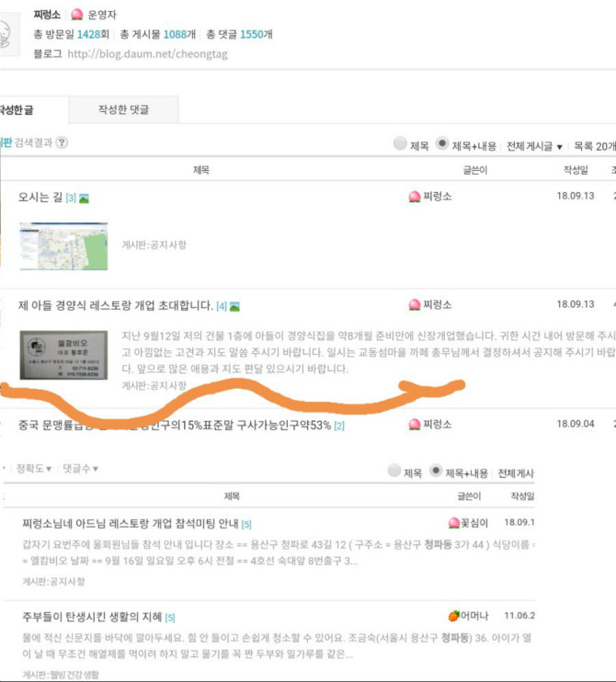The height and width of the screenshot is (682, 616).
Task: Click the peach icon next to 꽃심이
Action: click(x=454, y=523)
